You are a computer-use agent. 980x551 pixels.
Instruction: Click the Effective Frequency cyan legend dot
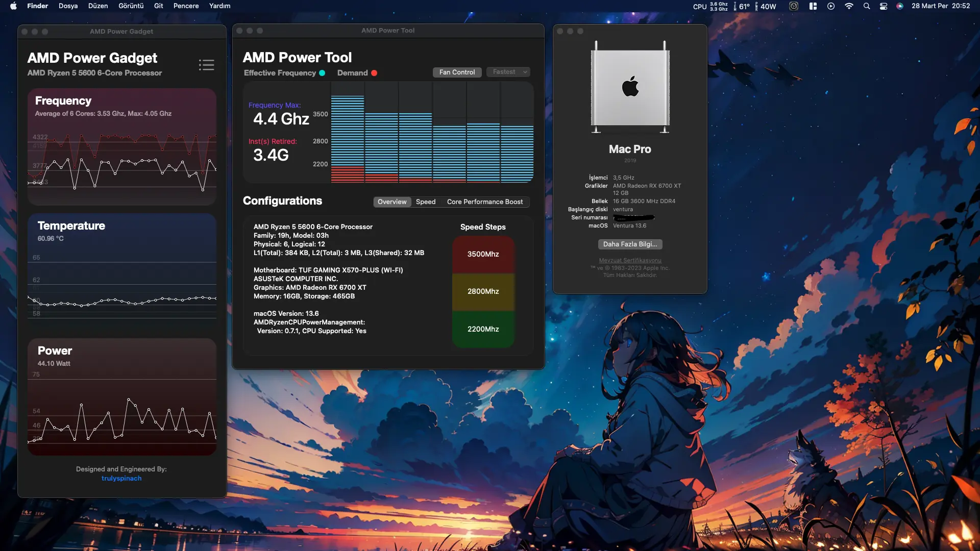tap(322, 73)
